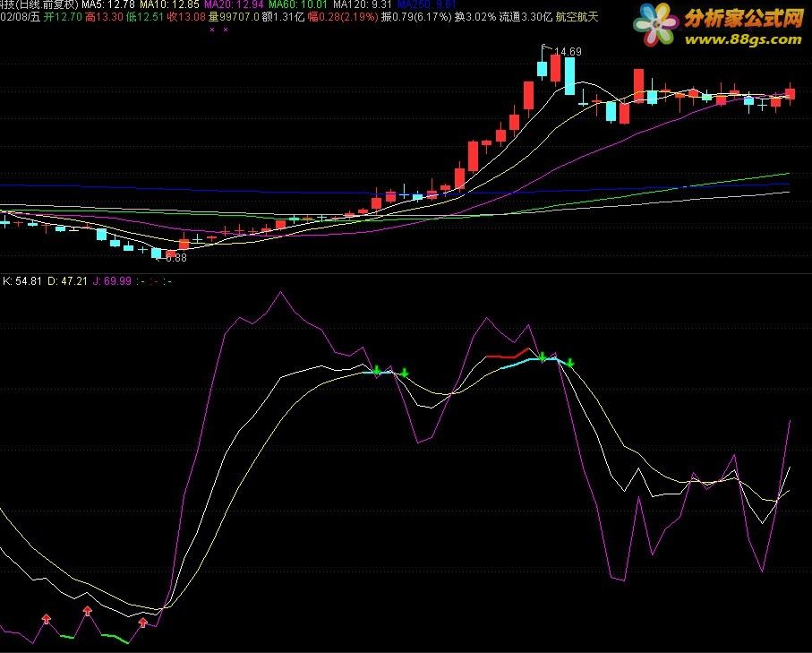Click the third red buy arrow near golden cross
The image size is (812, 653).
point(143,623)
